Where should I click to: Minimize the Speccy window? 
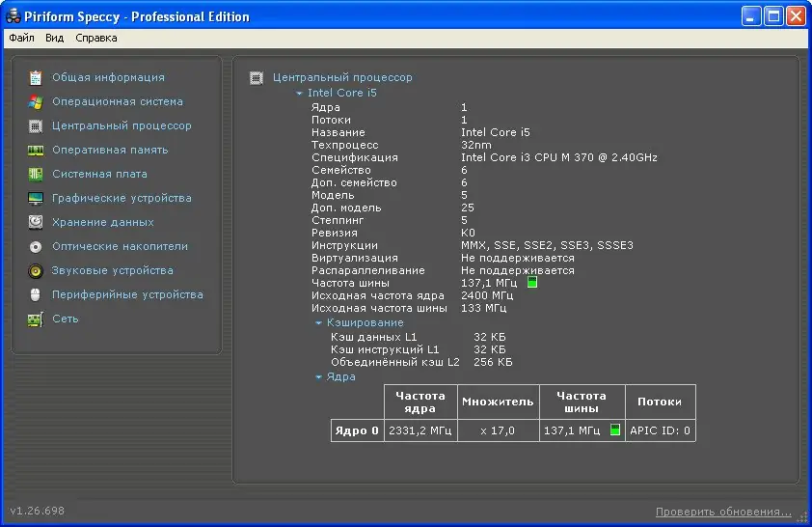[x=751, y=16]
